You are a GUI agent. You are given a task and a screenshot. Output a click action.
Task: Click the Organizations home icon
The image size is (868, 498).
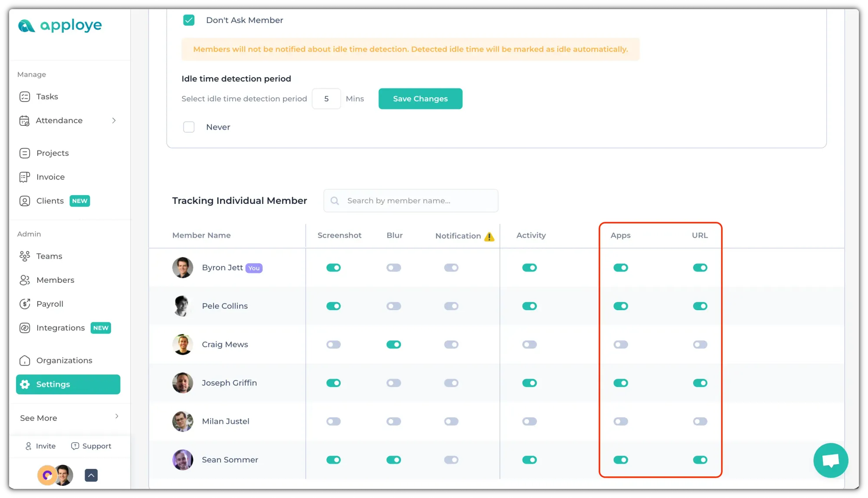25,360
